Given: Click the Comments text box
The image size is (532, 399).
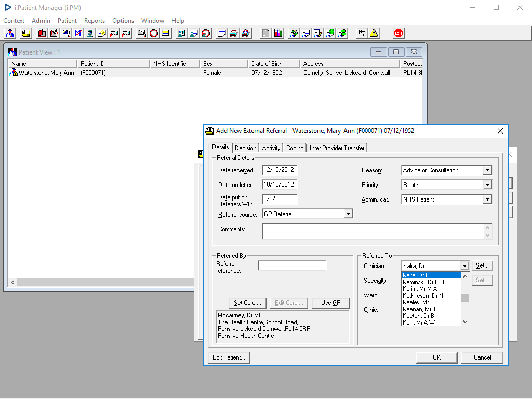Looking at the screenshot, I should [373, 231].
